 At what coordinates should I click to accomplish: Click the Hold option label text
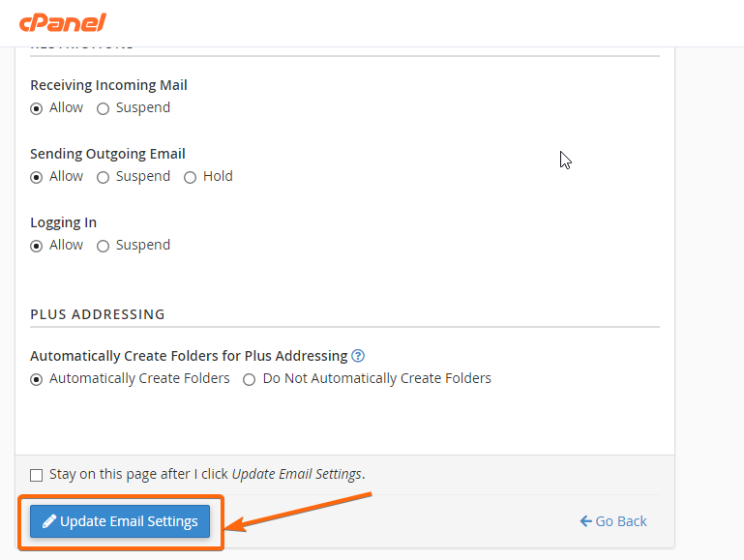[218, 176]
